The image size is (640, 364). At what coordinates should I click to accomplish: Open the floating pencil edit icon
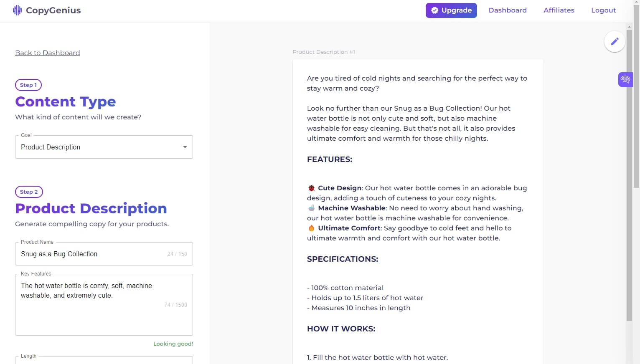click(x=614, y=41)
